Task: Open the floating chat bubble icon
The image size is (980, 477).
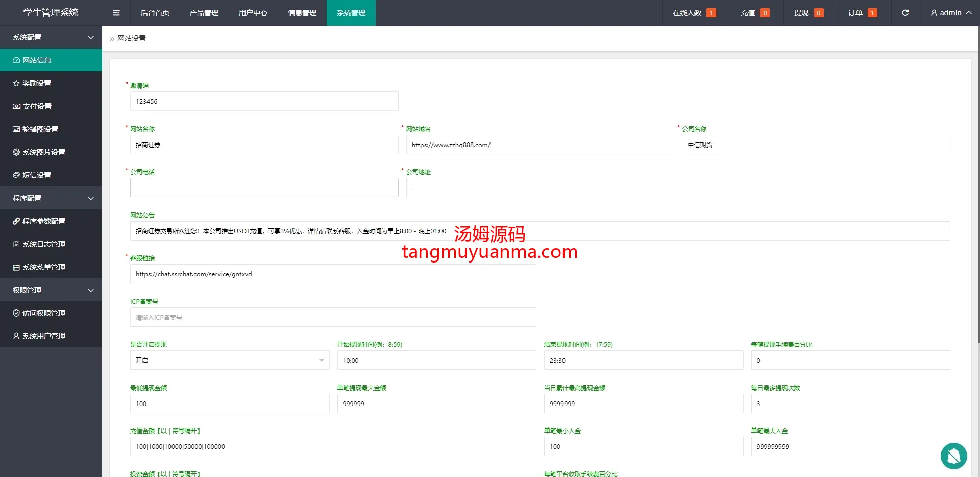Action: 953,456
